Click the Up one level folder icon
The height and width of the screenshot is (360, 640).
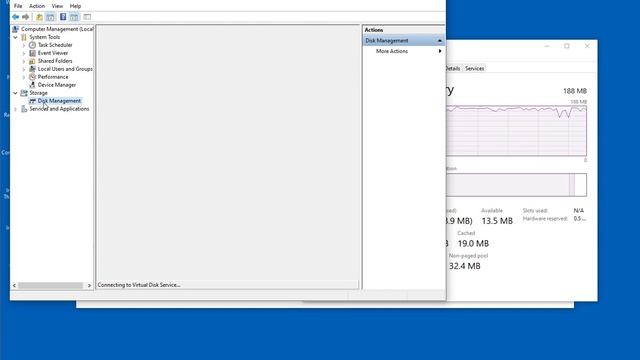coord(39,17)
